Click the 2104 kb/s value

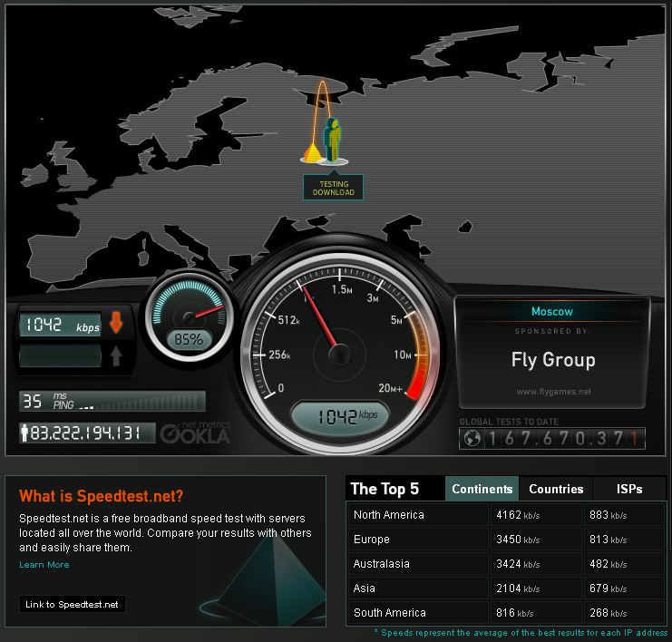pos(518,588)
